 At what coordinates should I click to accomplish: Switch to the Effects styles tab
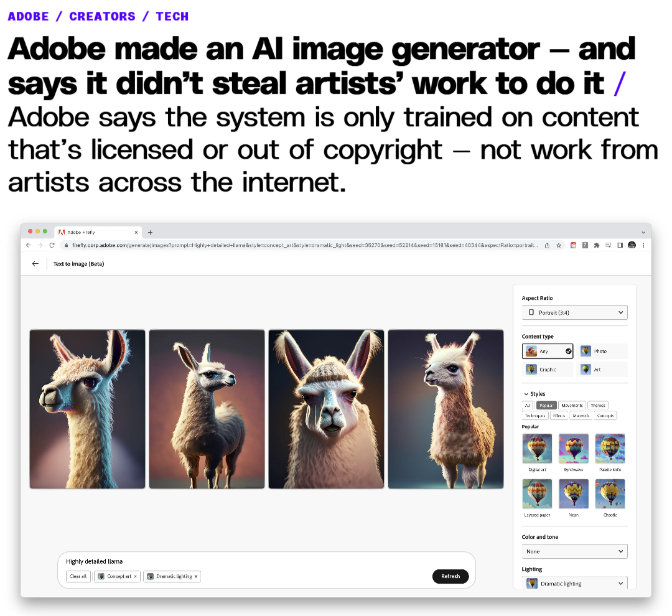(559, 416)
